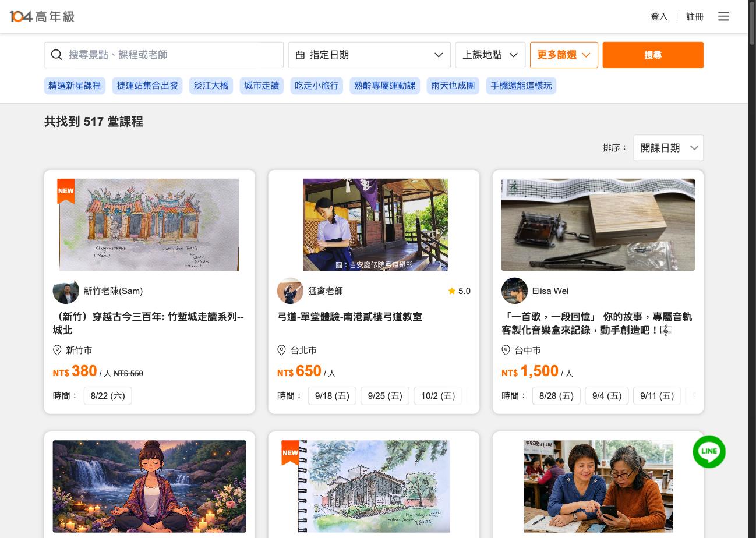Open 新竹老陳(Sam) teacher avatar
Image resolution: width=756 pixels, height=538 pixels.
66,291
